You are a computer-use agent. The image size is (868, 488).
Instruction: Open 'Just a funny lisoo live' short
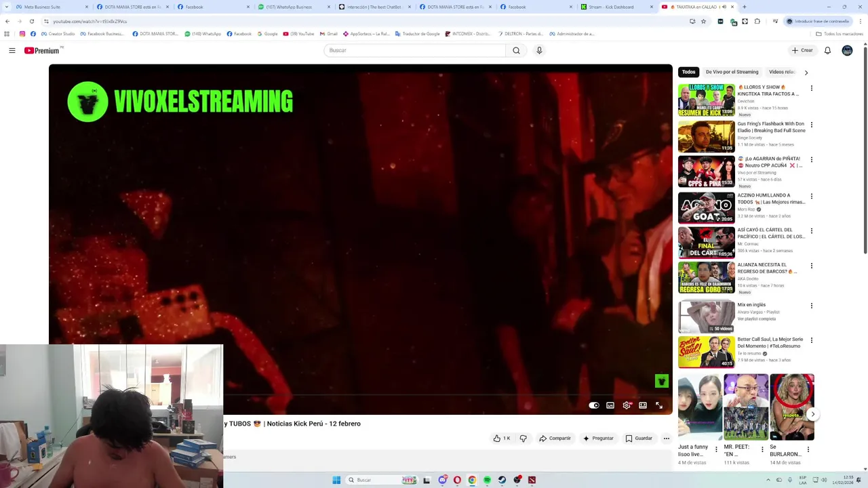pyautogui.click(x=700, y=407)
